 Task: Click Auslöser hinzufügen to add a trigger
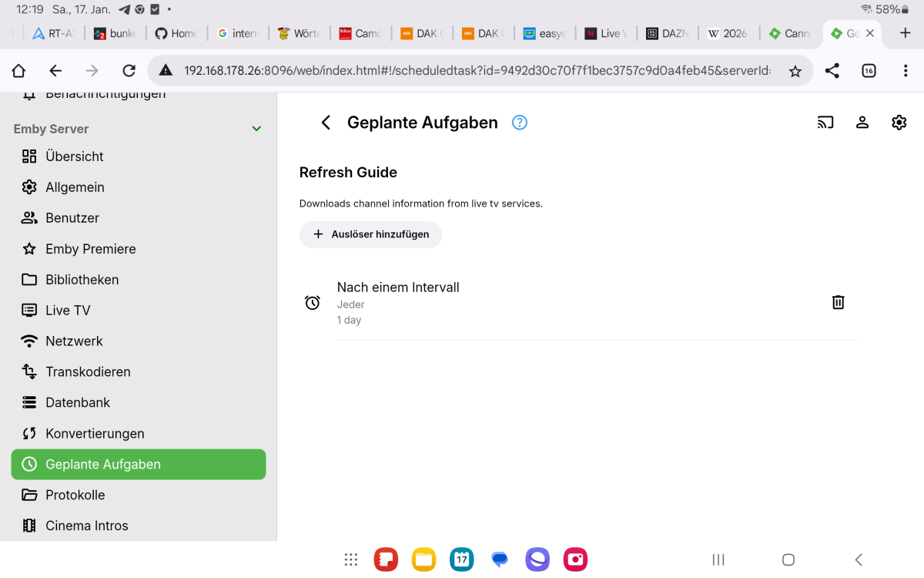tap(370, 234)
